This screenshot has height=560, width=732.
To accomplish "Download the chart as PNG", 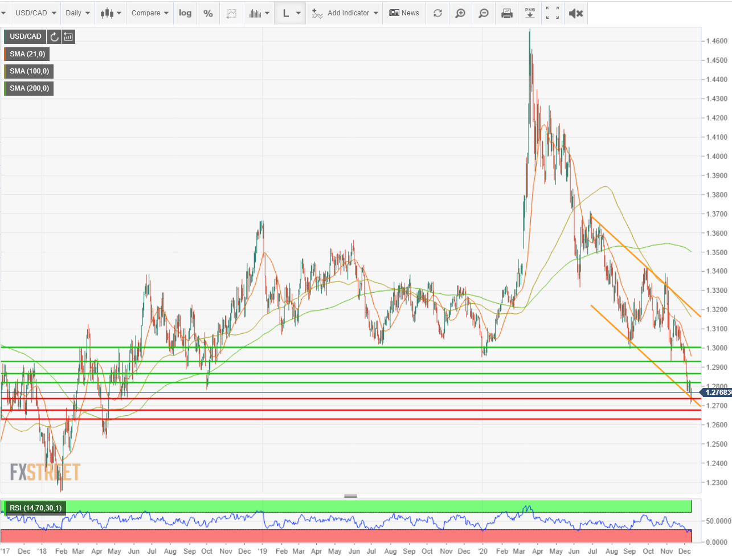I will point(529,13).
